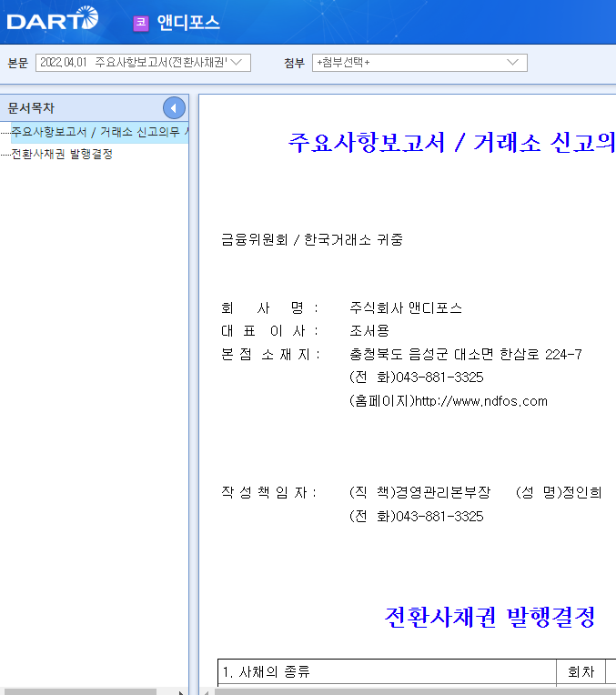The height and width of the screenshot is (695, 616).
Task: Click the 문서목차 panel title
Action: (31, 107)
